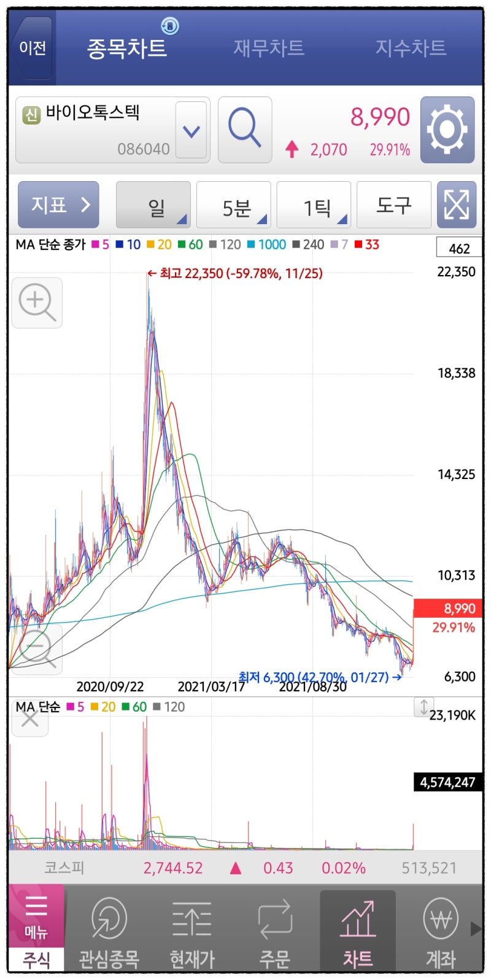
Task: Open chart settings gear
Action: (x=447, y=130)
